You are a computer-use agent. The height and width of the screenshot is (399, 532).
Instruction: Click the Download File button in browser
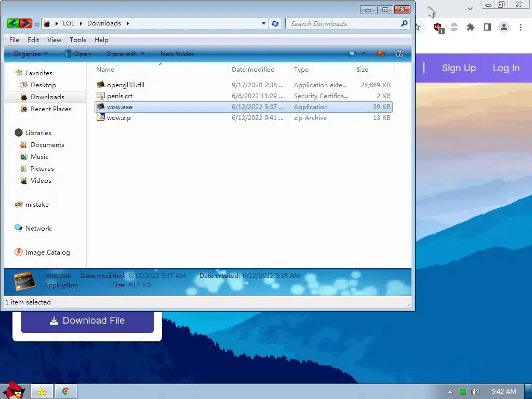pos(87,321)
